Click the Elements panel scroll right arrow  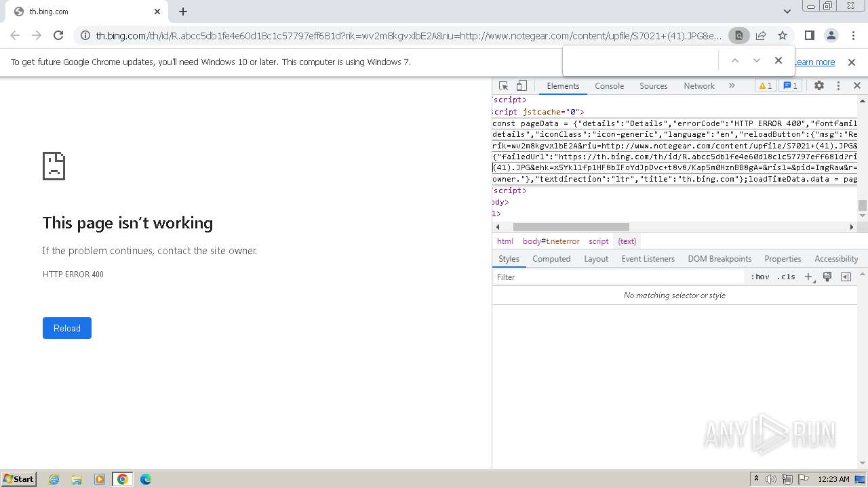click(x=852, y=227)
